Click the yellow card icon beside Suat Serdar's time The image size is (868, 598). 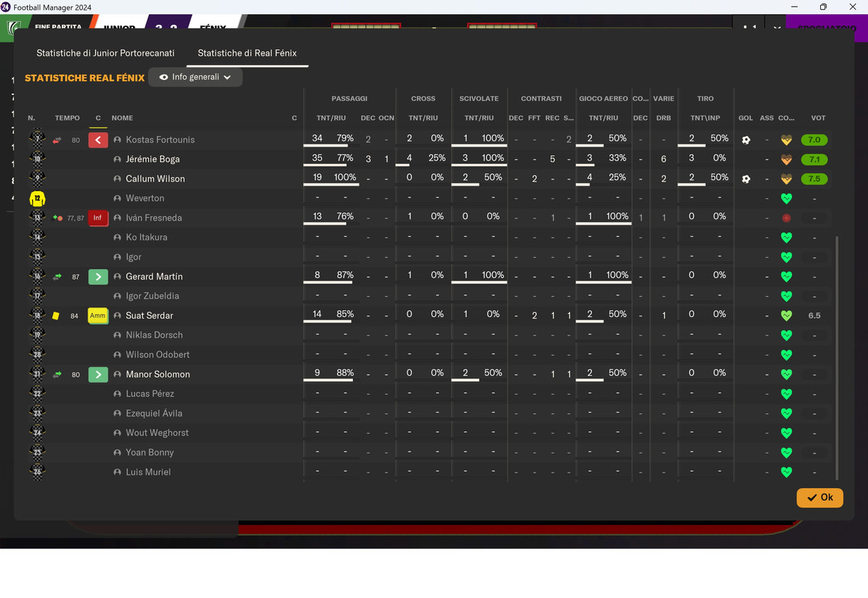pos(56,315)
